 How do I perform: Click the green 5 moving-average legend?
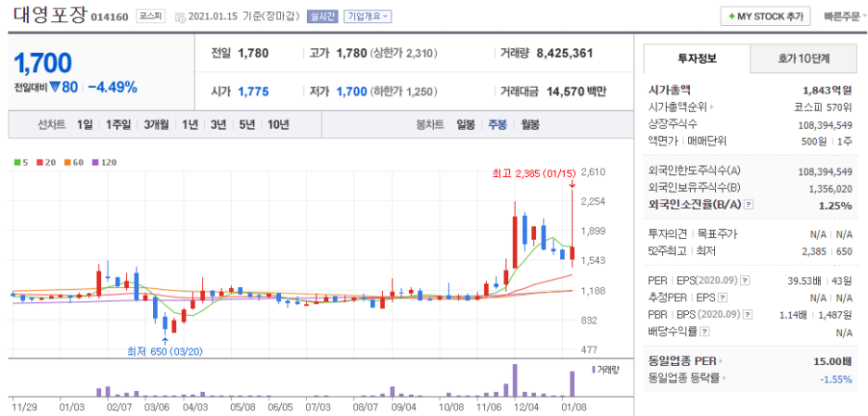coord(20,163)
